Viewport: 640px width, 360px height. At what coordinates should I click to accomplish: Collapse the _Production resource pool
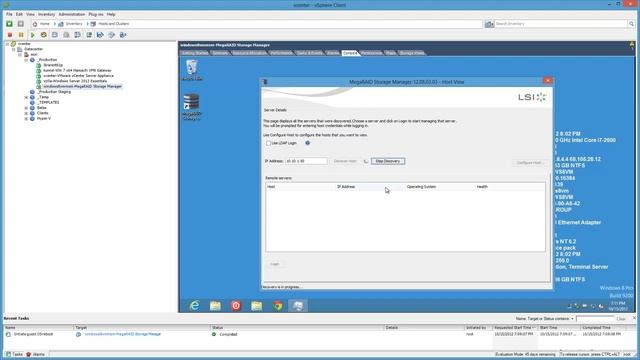27,60
